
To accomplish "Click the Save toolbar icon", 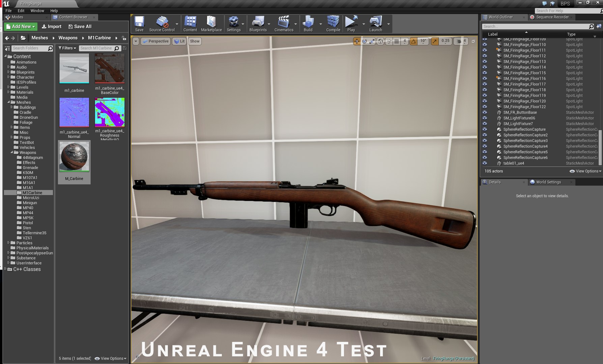I will coord(139,24).
